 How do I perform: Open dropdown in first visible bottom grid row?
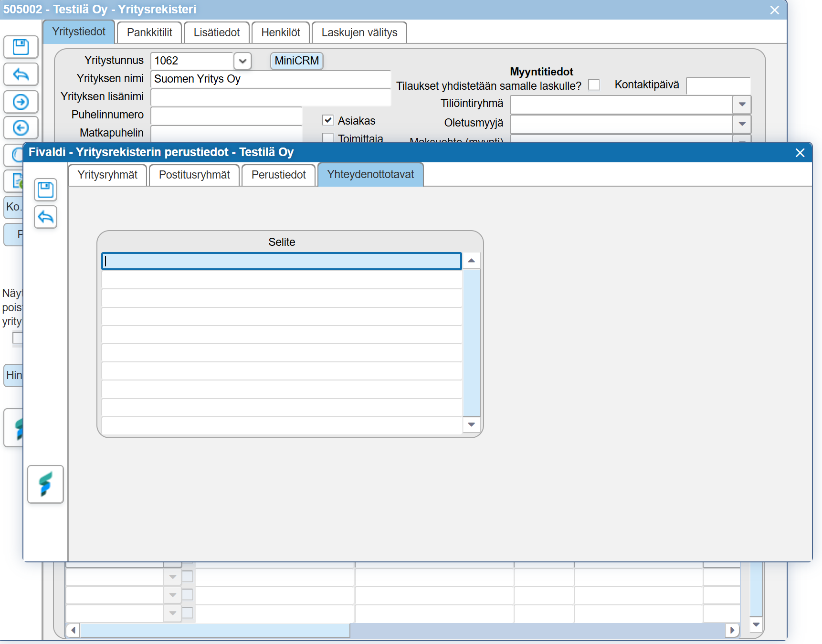coord(172,577)
